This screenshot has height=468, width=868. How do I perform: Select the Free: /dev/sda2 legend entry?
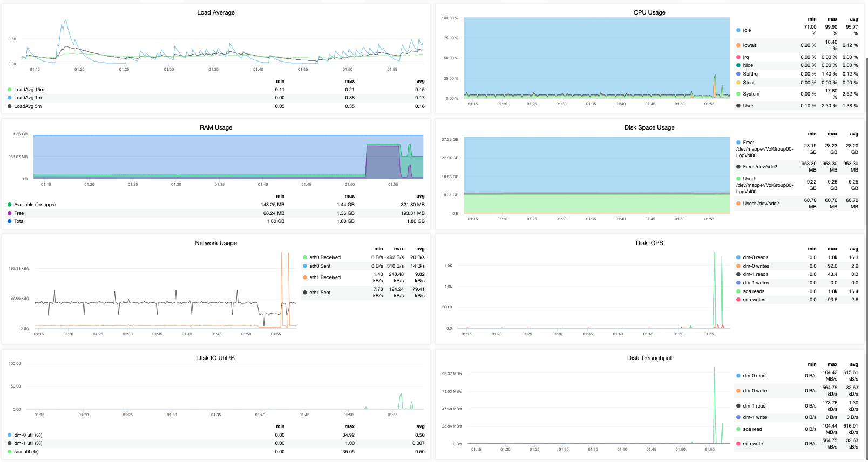pos(760,167)
